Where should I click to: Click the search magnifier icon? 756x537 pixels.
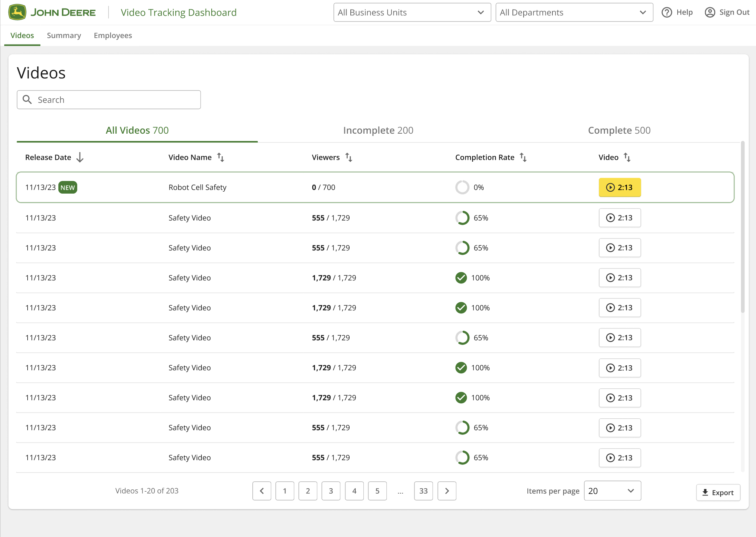click(27, 99)
